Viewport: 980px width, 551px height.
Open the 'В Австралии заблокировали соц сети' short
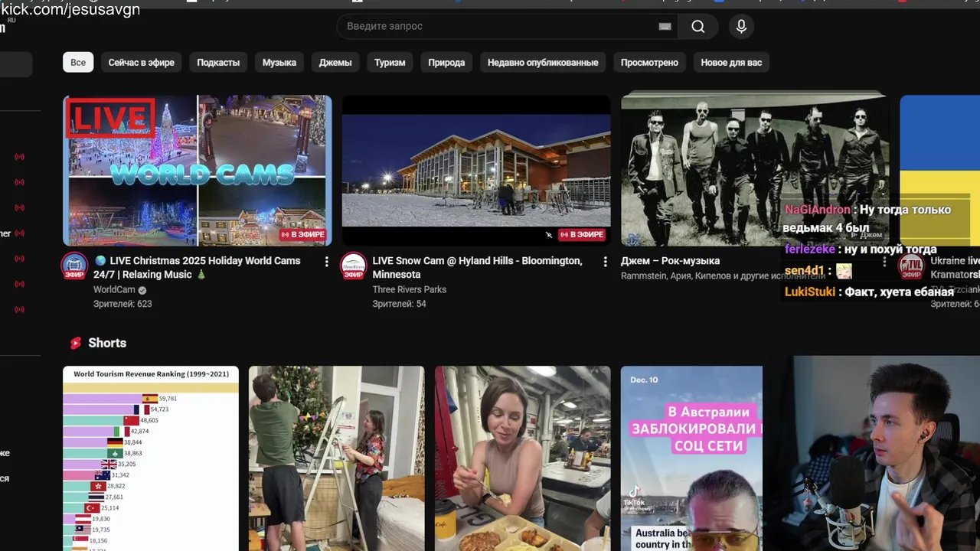tap(691, 458)
